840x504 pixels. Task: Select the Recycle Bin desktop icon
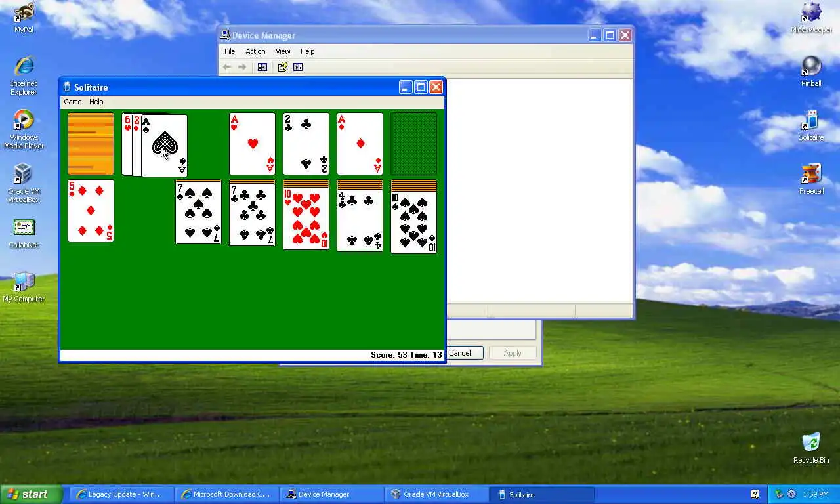click(x=811, y=449)
